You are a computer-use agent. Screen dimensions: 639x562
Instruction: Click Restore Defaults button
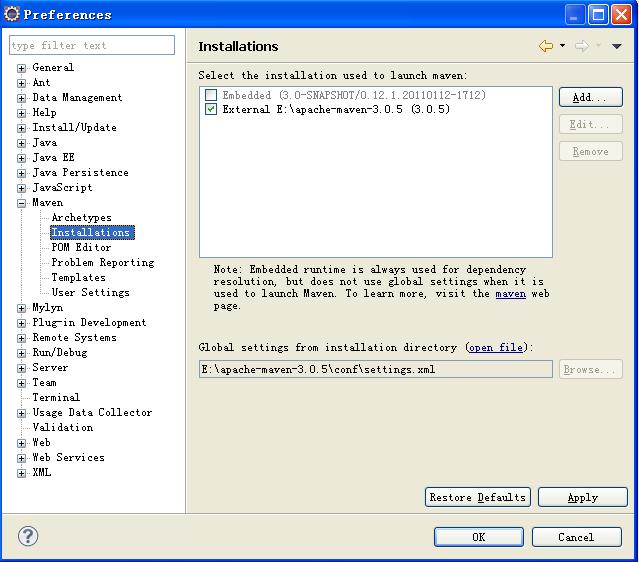point(478,498)
